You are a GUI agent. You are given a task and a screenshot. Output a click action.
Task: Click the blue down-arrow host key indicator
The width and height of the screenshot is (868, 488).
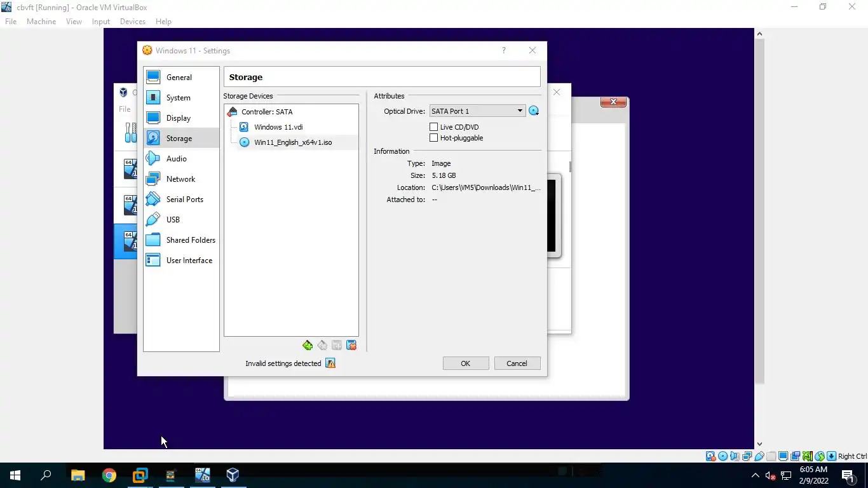(832, 456)
